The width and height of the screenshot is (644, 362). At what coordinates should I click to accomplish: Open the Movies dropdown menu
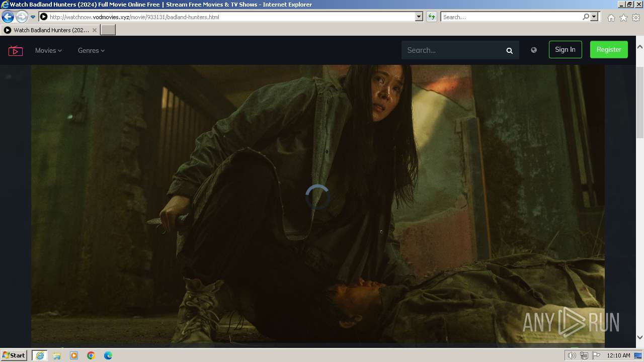(x=48, y=50)
